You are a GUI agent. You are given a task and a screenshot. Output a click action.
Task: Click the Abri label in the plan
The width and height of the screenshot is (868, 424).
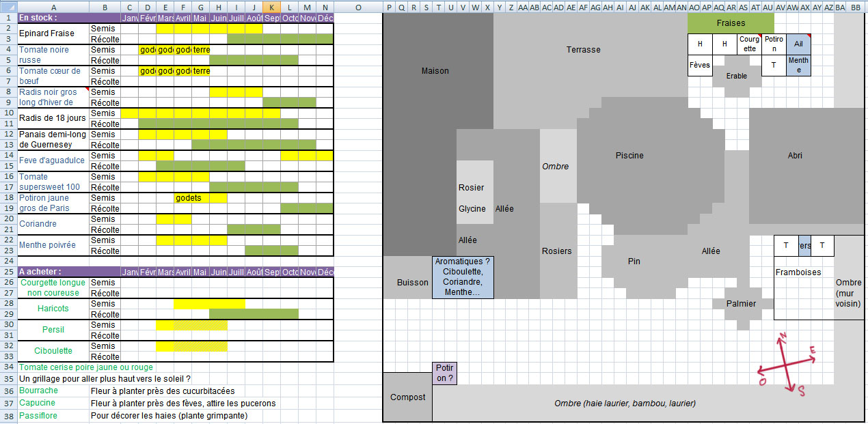coord(795,155)
